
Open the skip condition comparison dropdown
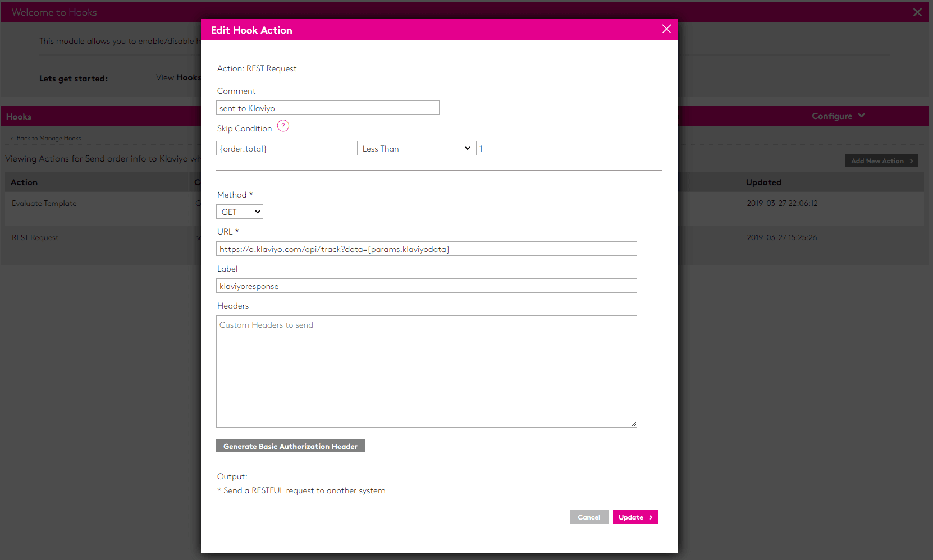[415, 148]
